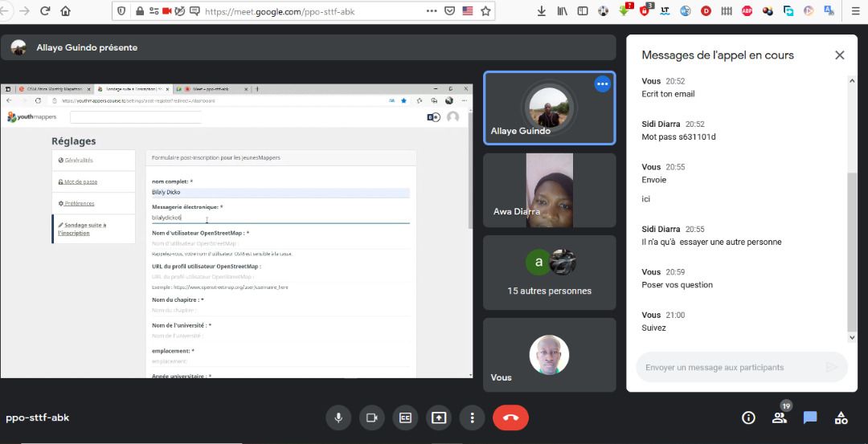The image size is (868, 444).
Task: Click message text 'Suivez'
Action: [x=653, y=328]
